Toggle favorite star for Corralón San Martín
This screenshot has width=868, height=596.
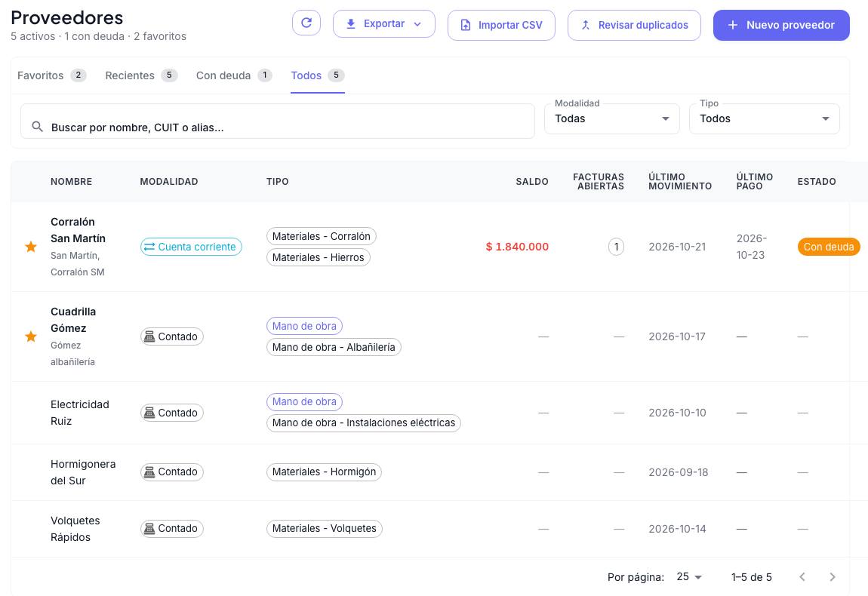[x=31, y=247]
